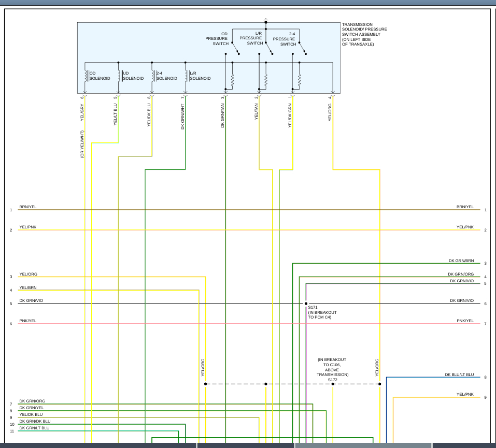
Task: Click the OD solenoid coil symbol
Action: point(86,76)
